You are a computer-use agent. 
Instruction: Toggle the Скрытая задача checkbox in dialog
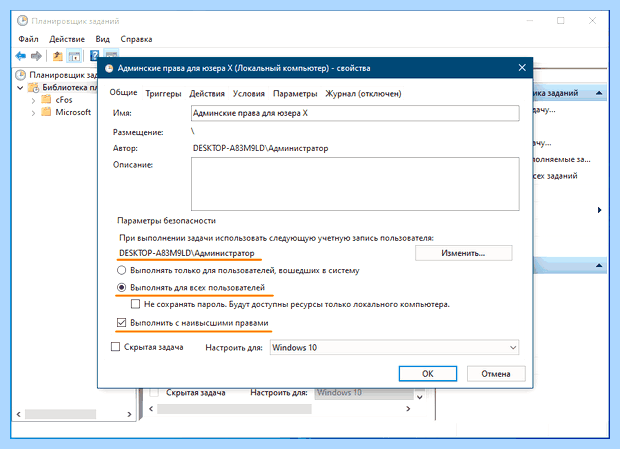click(x=115, y=347)
